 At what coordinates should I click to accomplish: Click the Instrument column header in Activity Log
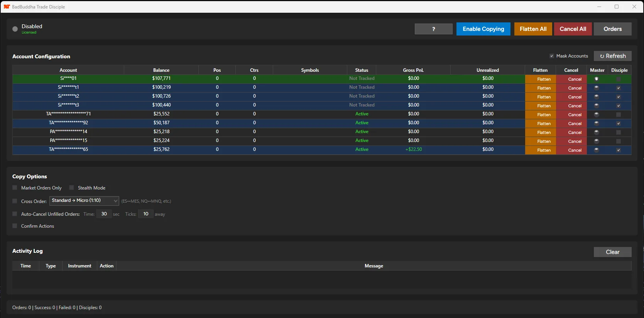coord(79,266)
